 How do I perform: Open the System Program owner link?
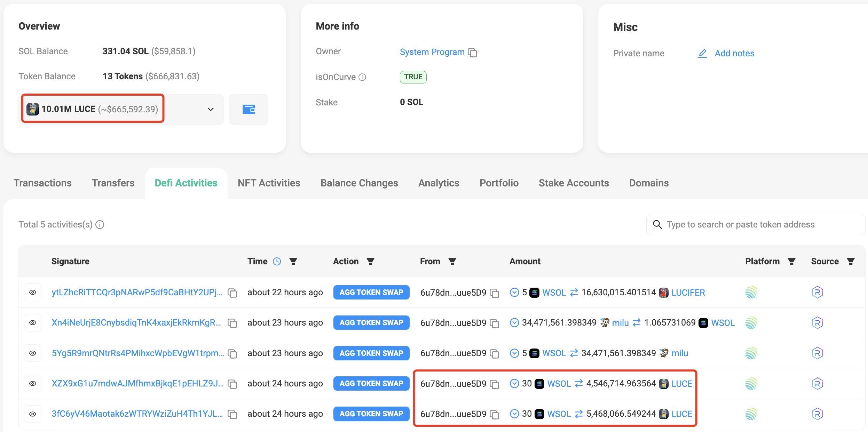[x=432, y=52]
